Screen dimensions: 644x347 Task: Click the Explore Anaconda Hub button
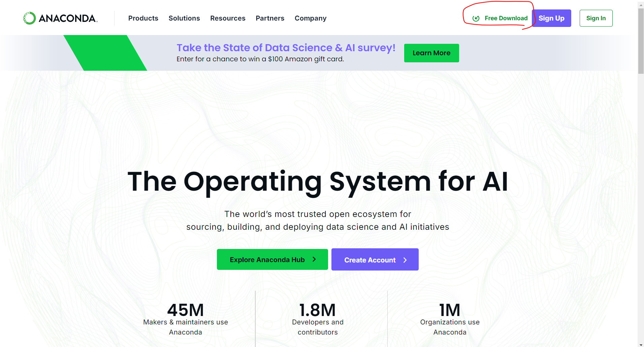[x=272, y=259]
